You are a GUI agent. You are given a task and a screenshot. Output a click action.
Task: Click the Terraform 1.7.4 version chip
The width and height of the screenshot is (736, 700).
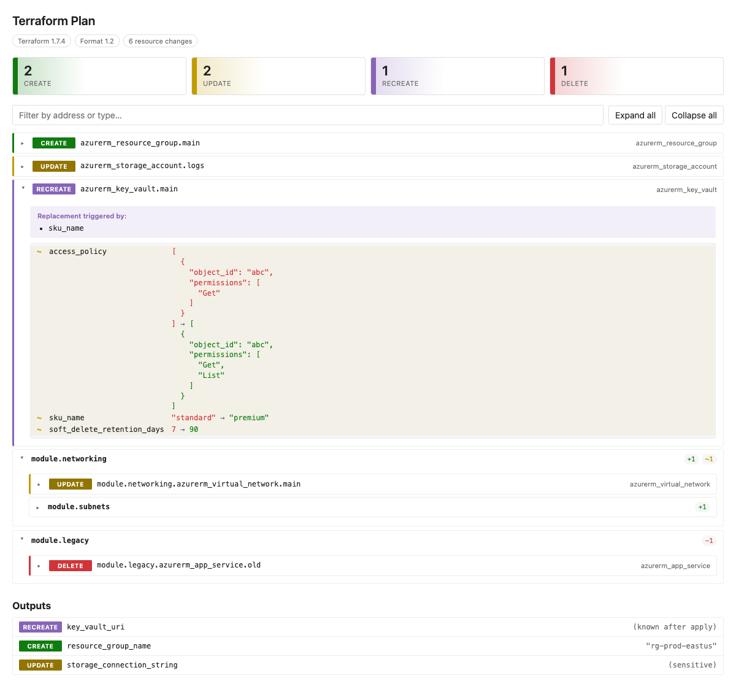(x=41, y=41)
